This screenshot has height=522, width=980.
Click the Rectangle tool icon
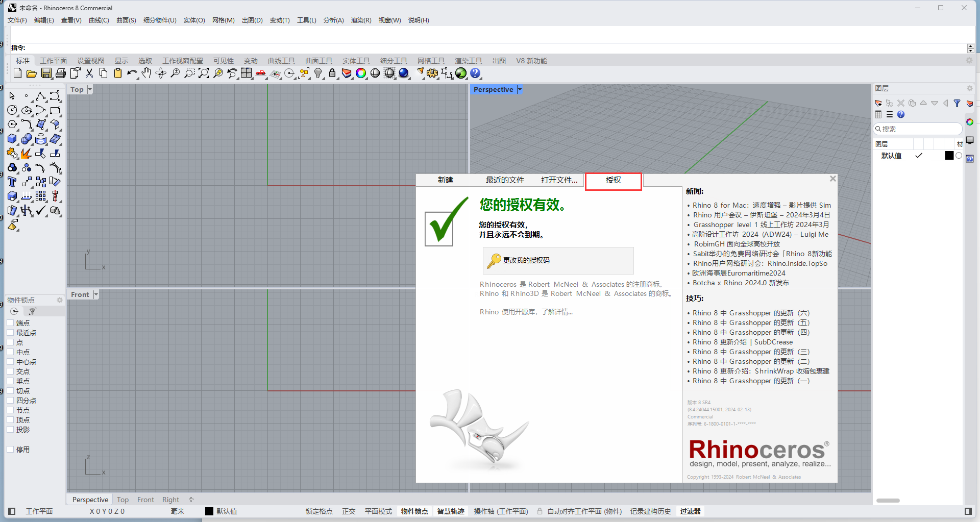click(55, 110)
